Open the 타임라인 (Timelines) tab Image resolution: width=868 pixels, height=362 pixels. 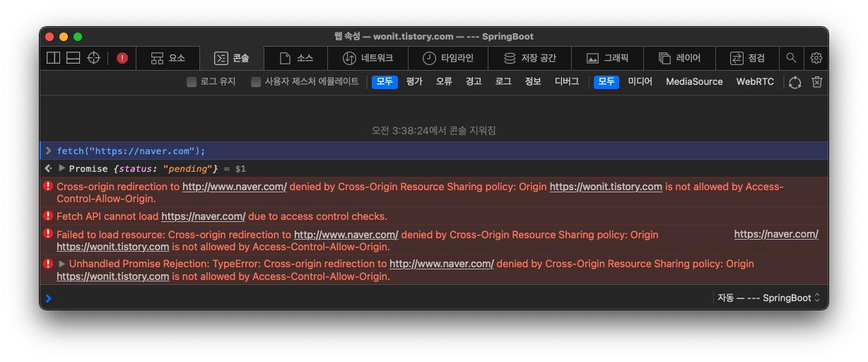(448, 58)
